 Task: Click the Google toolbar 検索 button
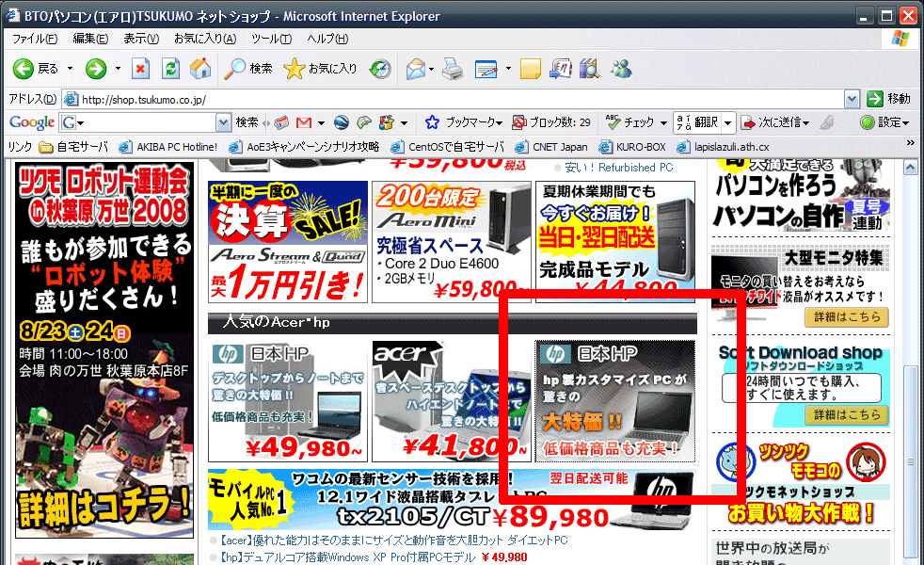tap(247, 122)
